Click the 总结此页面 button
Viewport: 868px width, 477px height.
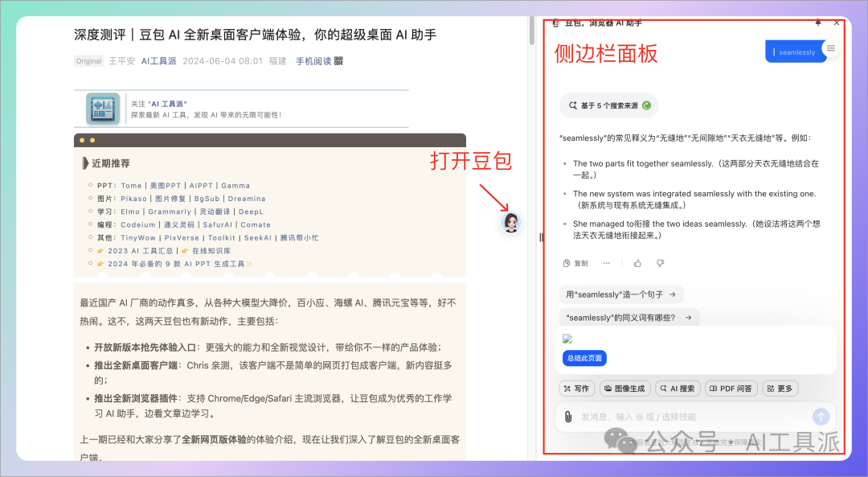584,358
